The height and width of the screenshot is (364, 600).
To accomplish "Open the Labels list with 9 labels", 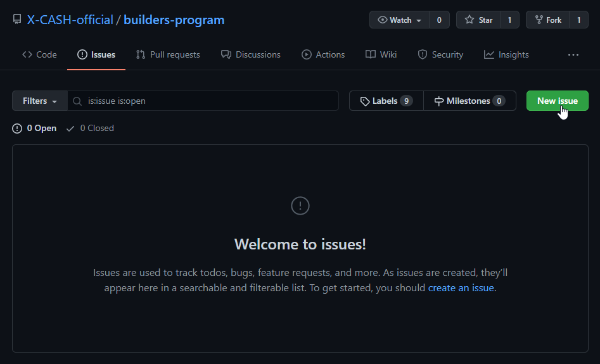I will coord(386,101).
